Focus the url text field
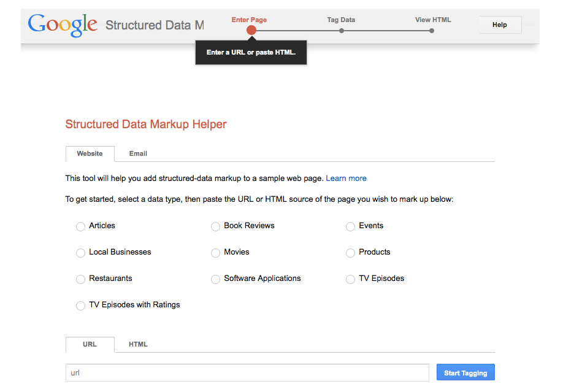 pyautogui.click(x=247, y=372)
